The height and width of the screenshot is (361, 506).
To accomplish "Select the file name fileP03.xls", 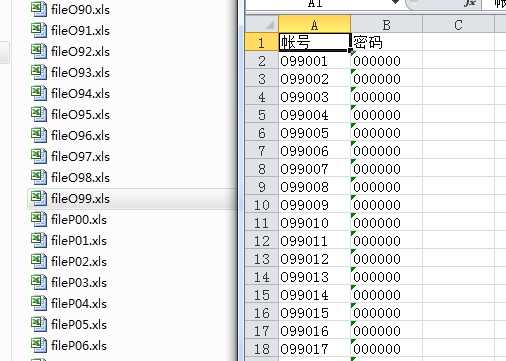I will [79, 283].
